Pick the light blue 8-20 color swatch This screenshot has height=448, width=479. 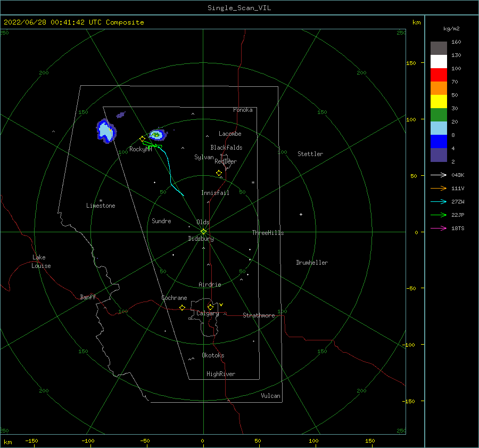[439, 128]
